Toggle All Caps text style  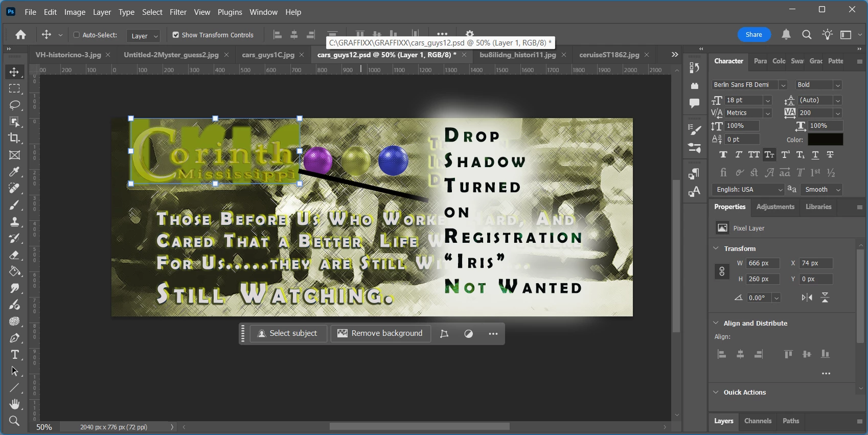click(x=753, y=155)
